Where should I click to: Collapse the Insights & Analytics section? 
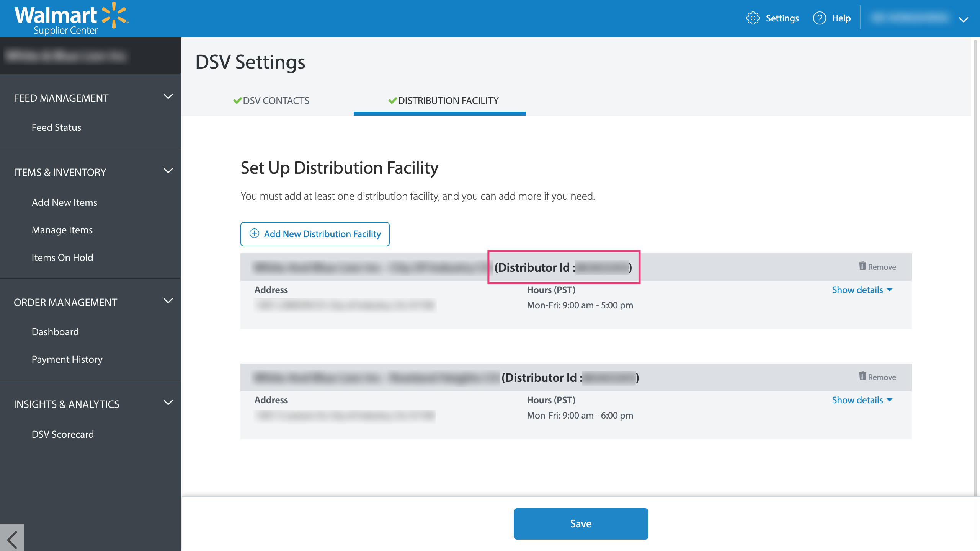(x=168, y=403)
